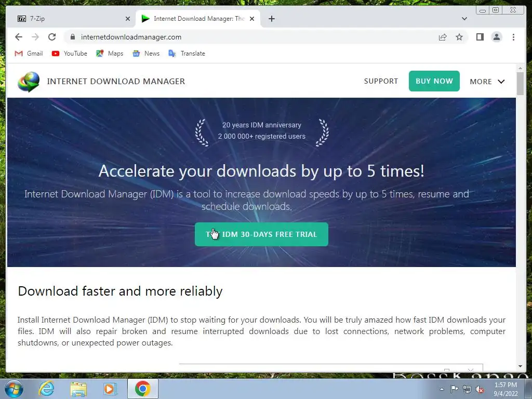
Task: Click the padlock site info icon
Action: click(73, 37)
